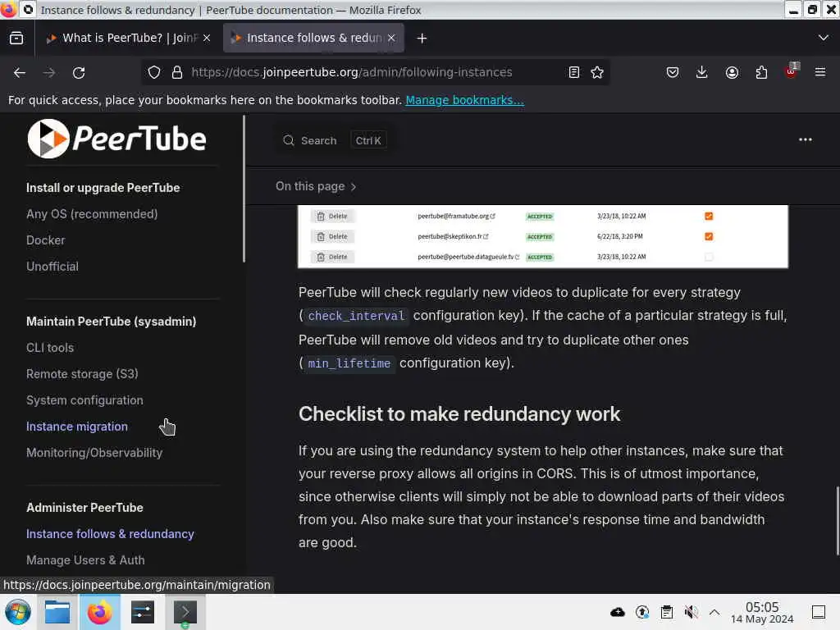Open 'Any OS (recommended)' sidebar item
This screenshot has height=630, width=840.
(x=92, y=214)
